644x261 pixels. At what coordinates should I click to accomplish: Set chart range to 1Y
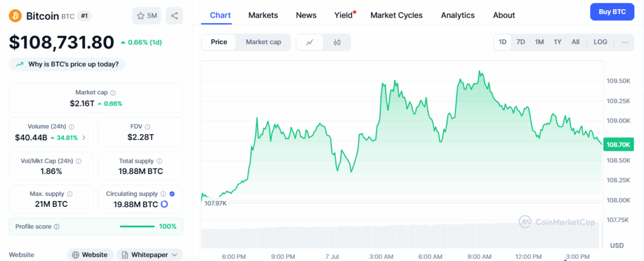558,42
